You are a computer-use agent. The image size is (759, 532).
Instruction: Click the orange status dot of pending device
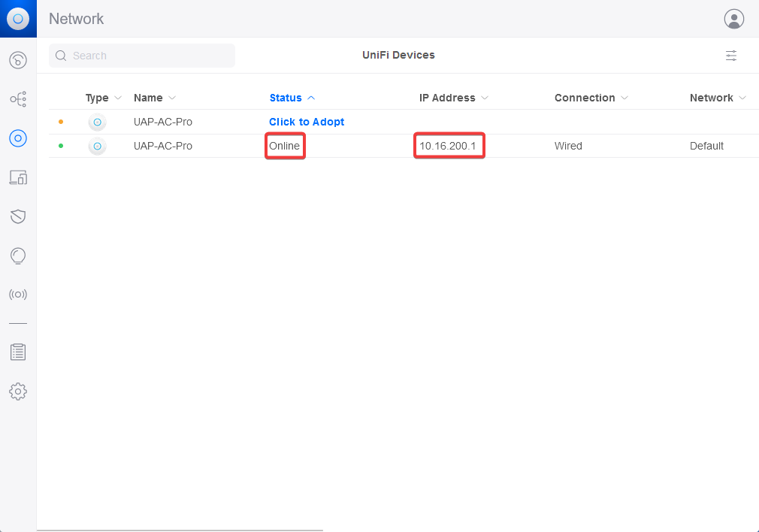[x=61, y=122]
